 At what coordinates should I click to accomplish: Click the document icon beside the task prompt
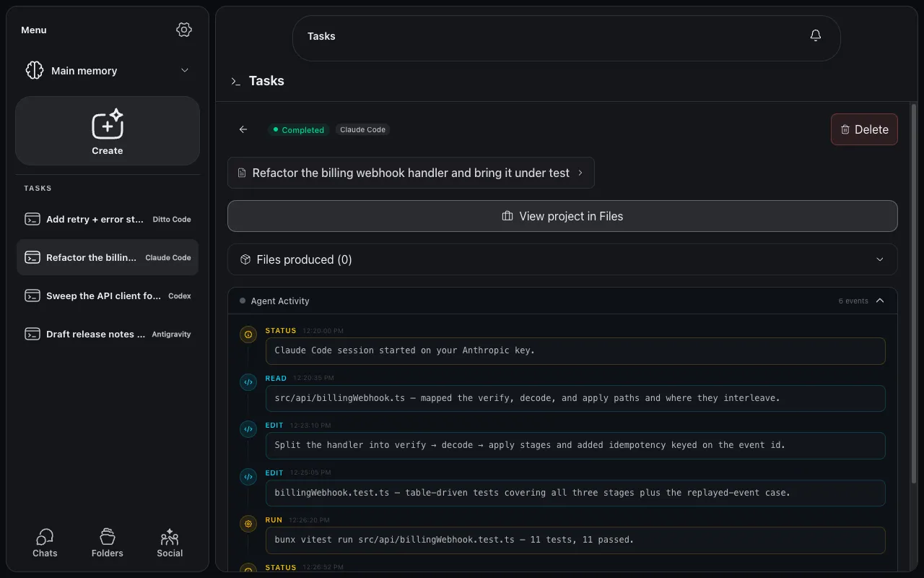point(243,173)
